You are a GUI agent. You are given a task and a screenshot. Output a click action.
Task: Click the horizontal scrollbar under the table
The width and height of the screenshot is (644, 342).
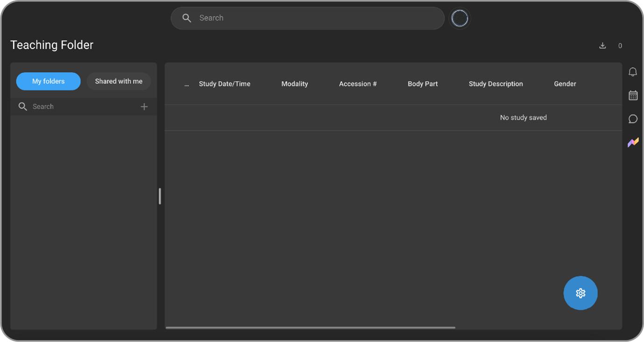tap(311, 328)
